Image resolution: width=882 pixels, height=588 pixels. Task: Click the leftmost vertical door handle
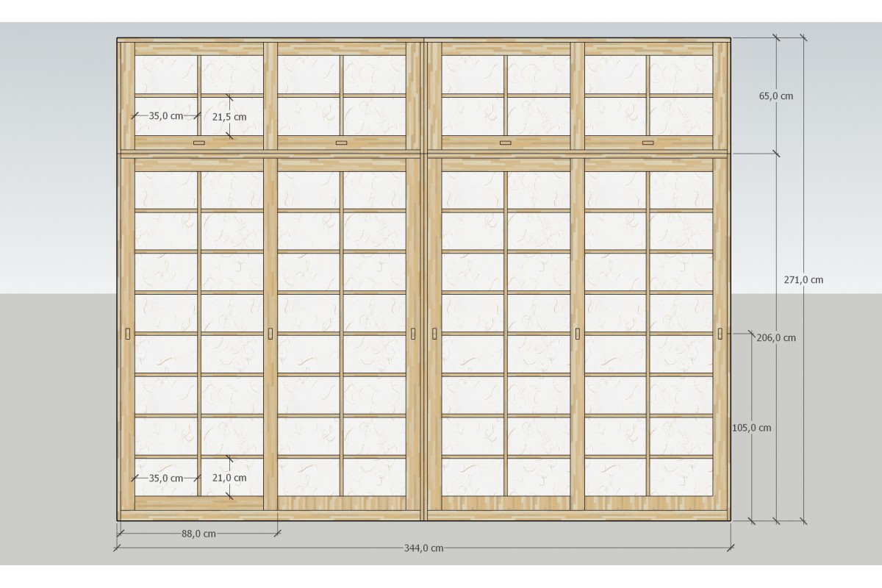point(129,334)
